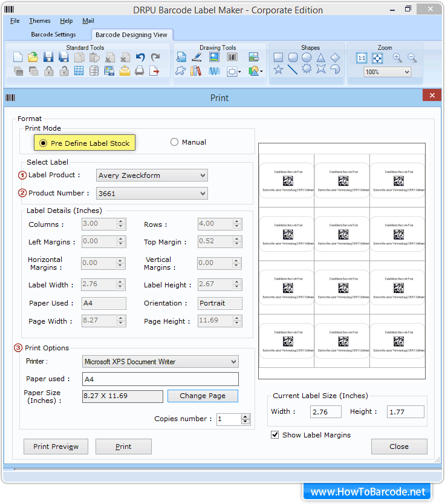Increase the copies number with up arrow
Image resolution: width=445 pixels, height=504 pixels.
245,416
